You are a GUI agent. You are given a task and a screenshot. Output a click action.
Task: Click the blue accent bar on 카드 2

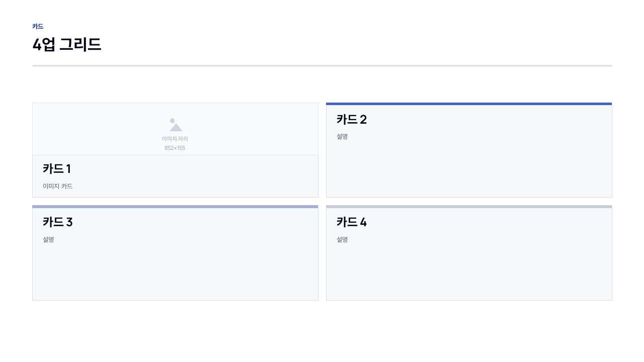[469, 104]
